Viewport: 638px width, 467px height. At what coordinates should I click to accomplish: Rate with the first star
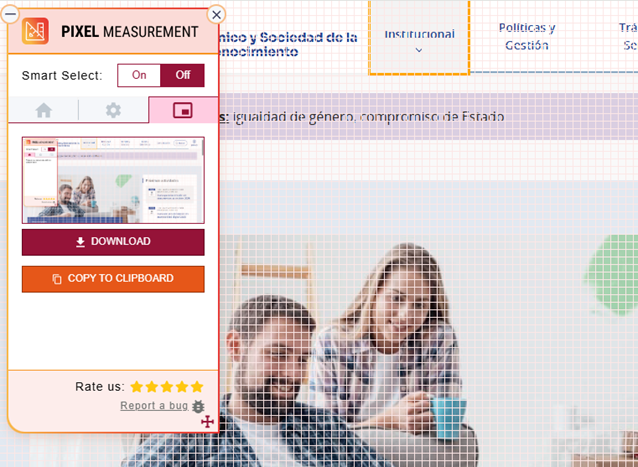137,386
